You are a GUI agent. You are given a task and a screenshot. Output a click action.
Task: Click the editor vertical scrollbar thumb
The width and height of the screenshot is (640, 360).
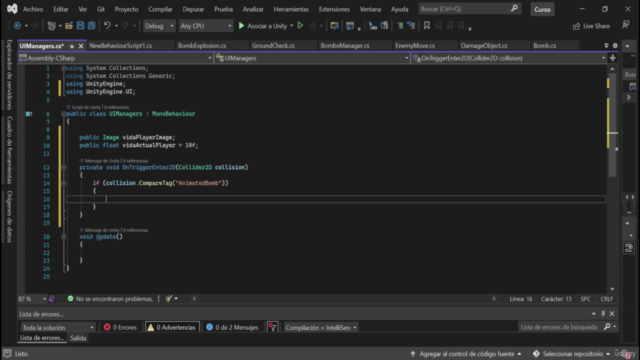pos(612,125)
